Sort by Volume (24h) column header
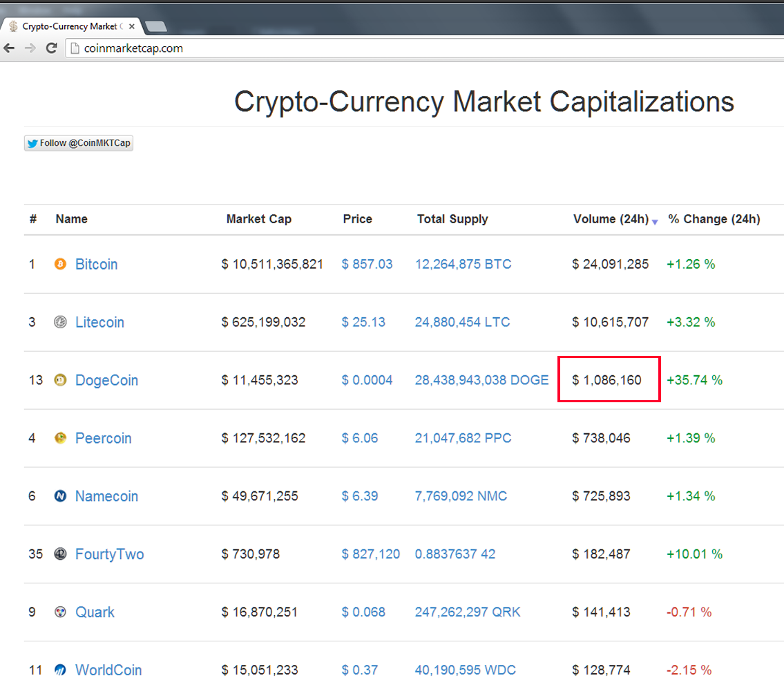The height and width of the screenshot is (678, 784). click(611, 219)
